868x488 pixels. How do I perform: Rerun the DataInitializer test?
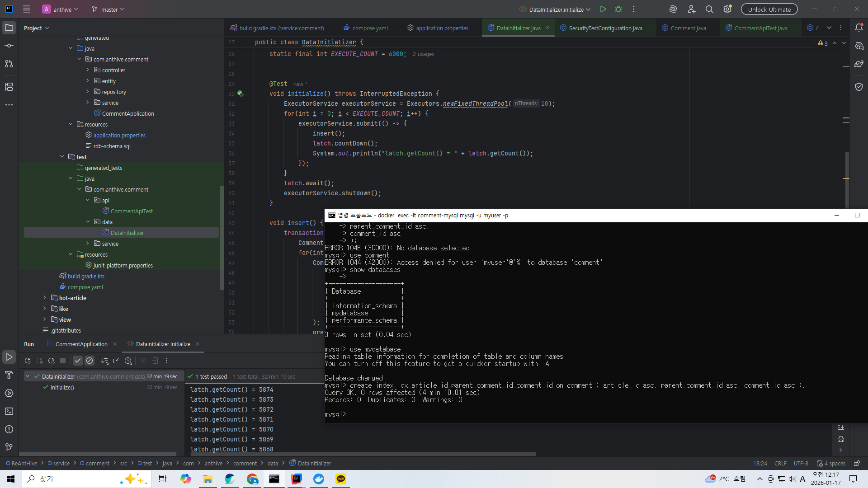click(x=28, y=361)
